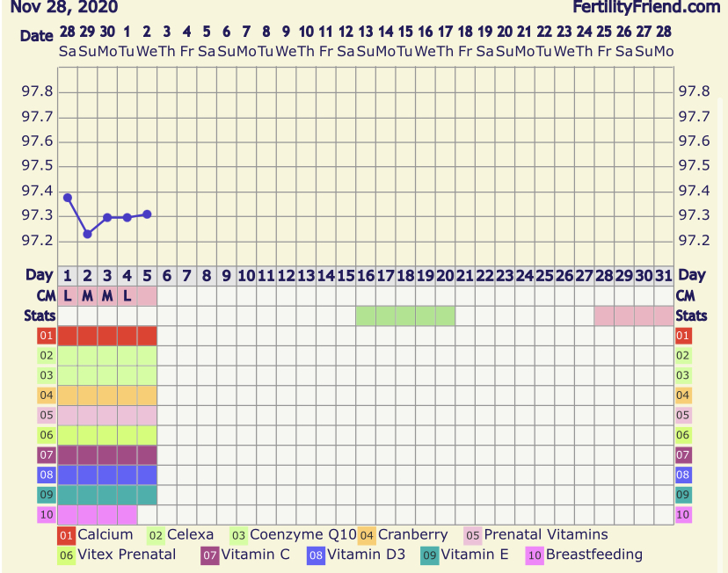Click cycle day 21 in the Day row
728x573 pixels.
tap(465, 276)
